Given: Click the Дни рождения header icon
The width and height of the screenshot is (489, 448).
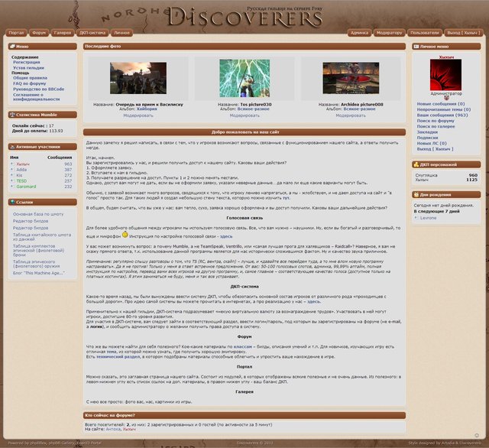Looking at the screenshot, I should (x=416, y=195).
